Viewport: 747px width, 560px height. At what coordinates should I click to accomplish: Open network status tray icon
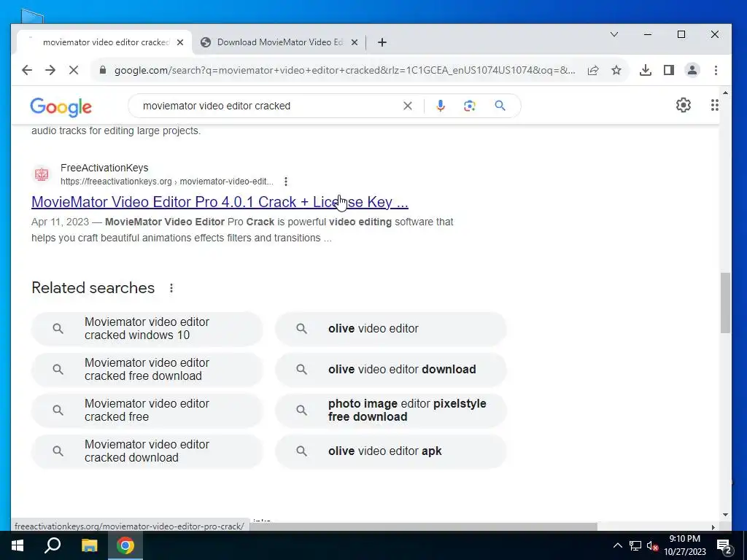(635, 545)
